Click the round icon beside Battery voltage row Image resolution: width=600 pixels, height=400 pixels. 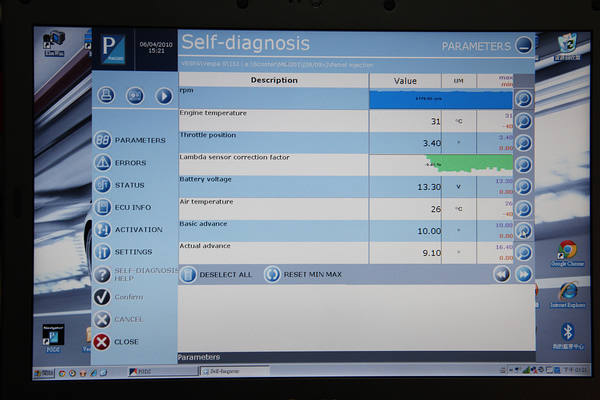pos(523,187)
